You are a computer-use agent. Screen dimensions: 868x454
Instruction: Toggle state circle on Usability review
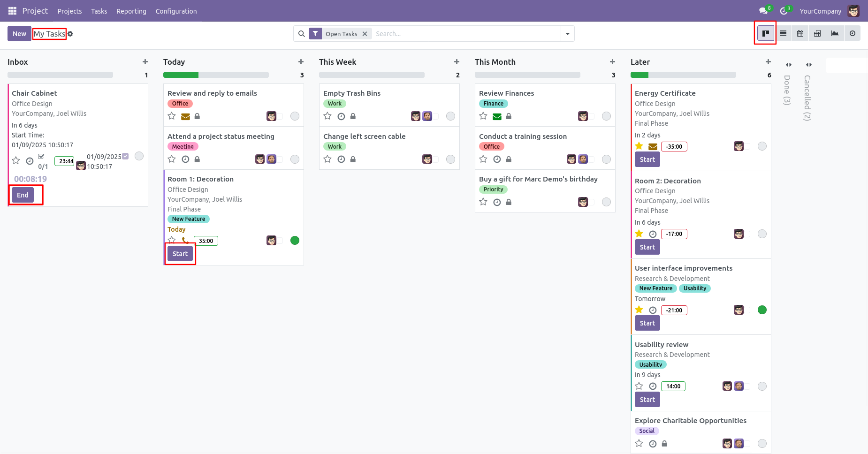tap(762, 386)
